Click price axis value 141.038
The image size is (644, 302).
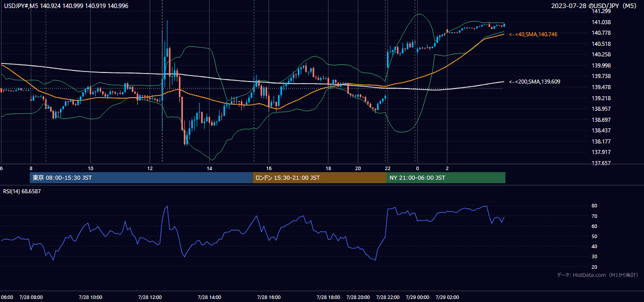(602, 22)
